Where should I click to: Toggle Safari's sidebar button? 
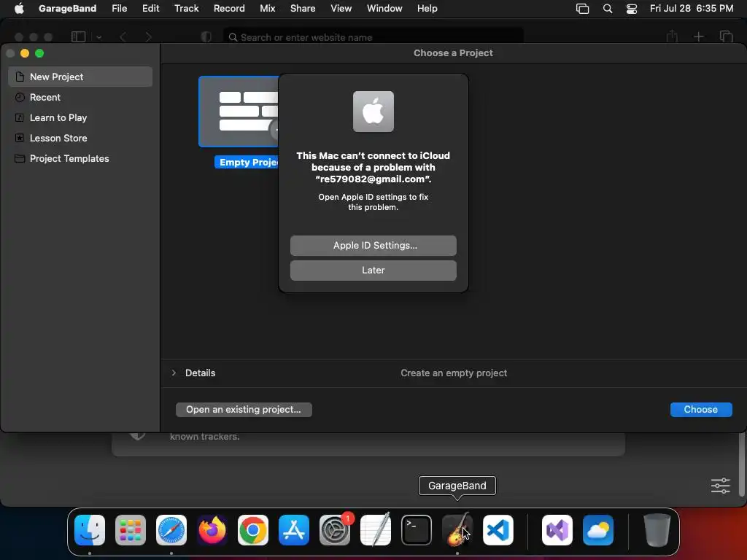click(78, 36)
